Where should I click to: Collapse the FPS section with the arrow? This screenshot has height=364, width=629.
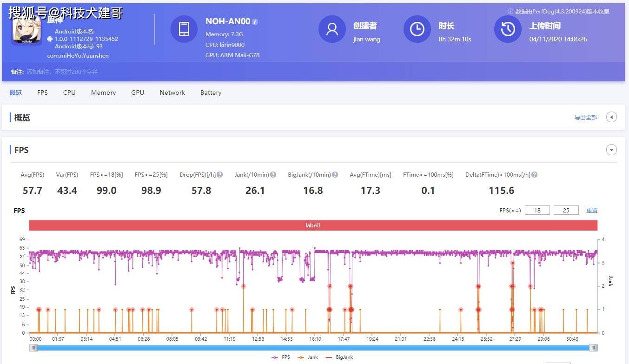(x=611, y=150)
